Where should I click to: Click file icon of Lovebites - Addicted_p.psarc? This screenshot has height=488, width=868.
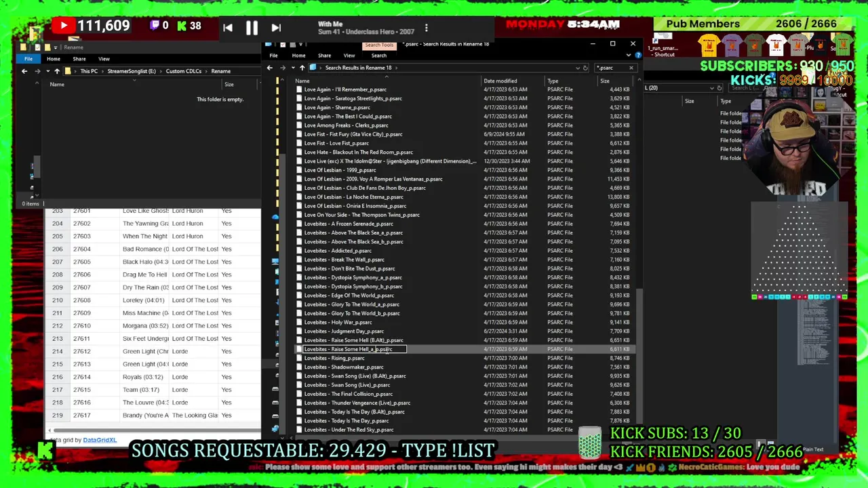[299, 251]
